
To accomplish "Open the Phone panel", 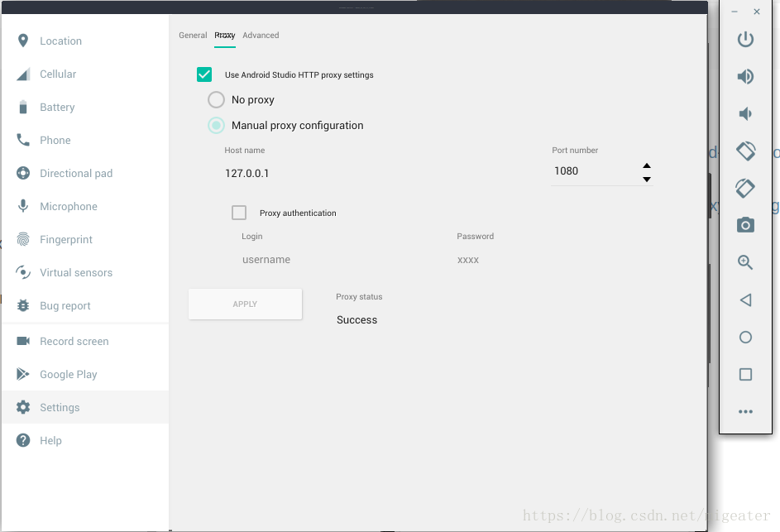I will [85, 141].
